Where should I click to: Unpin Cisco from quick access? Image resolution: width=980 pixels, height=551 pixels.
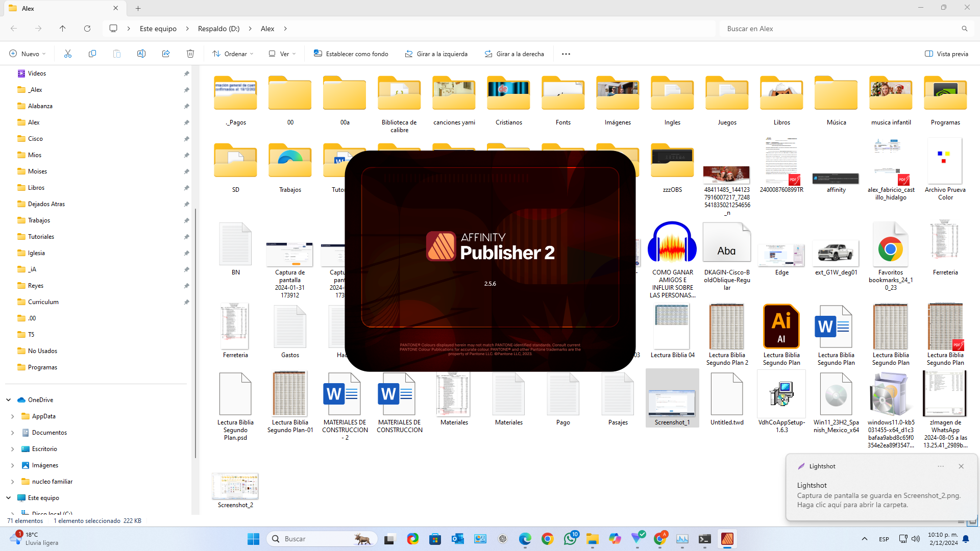tap(186, 139)
